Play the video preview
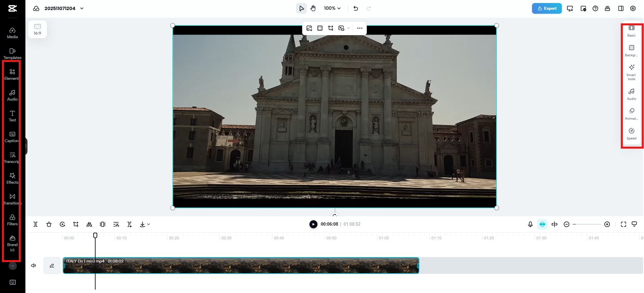644x293 pixels. coord(313,224)
